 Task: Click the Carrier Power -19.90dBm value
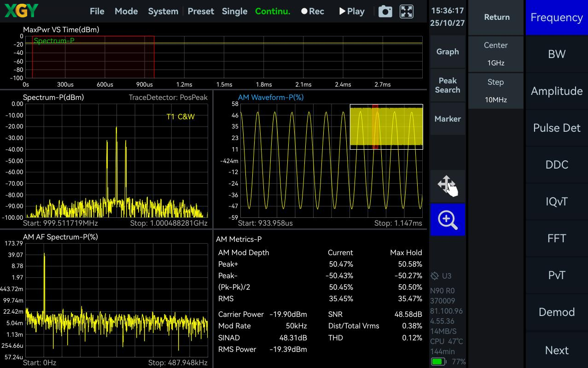(x=288, y=315)
